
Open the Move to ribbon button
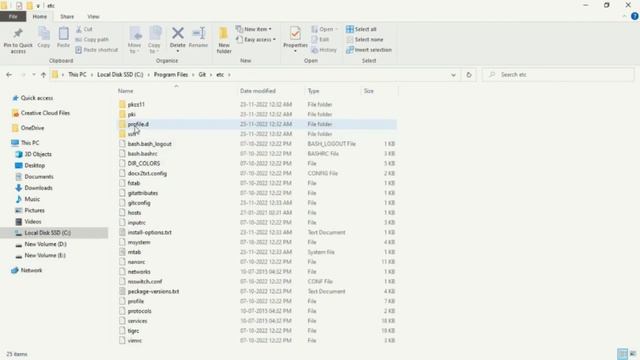point(135,40)
